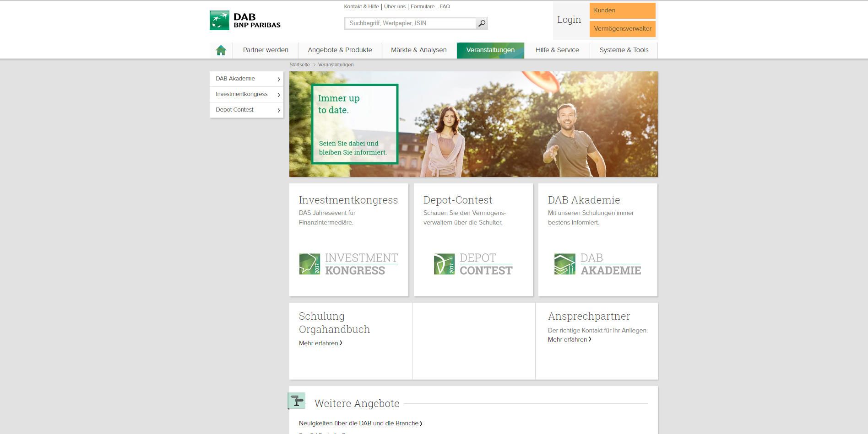The width and height of the screenshot is (868, 434).
Task: Click the text 'Der richtige Kontakt für Ihr Anliegen.'
Action: point(597,330)
